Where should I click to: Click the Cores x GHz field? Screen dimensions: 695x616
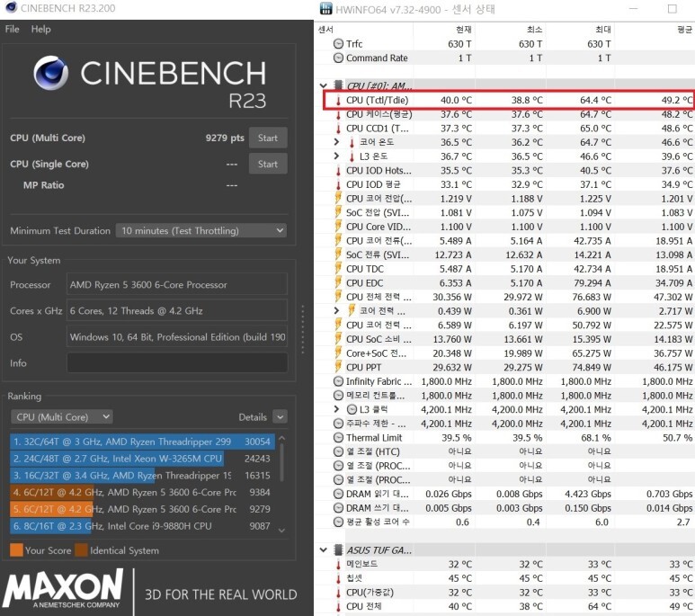(x=177, y=311)
